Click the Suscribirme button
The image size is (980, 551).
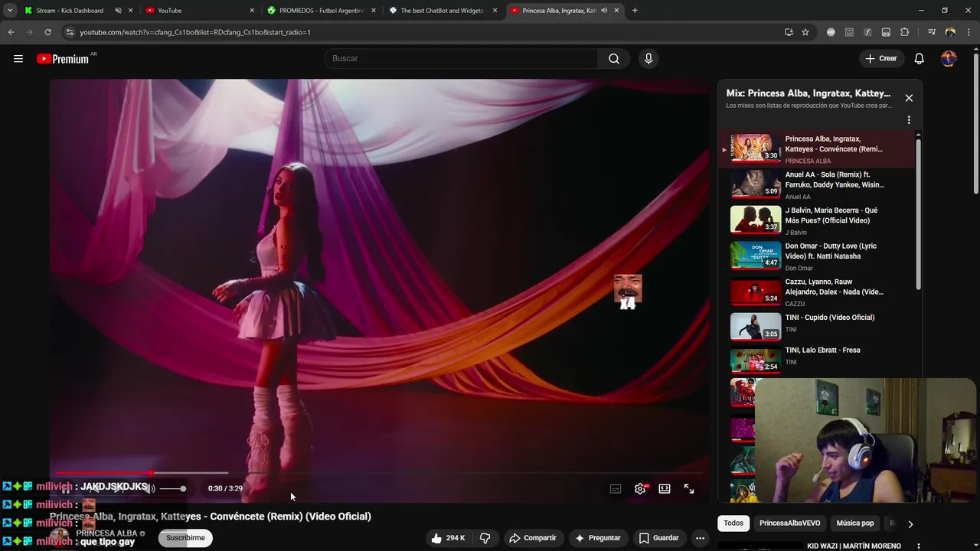[185, 538]
